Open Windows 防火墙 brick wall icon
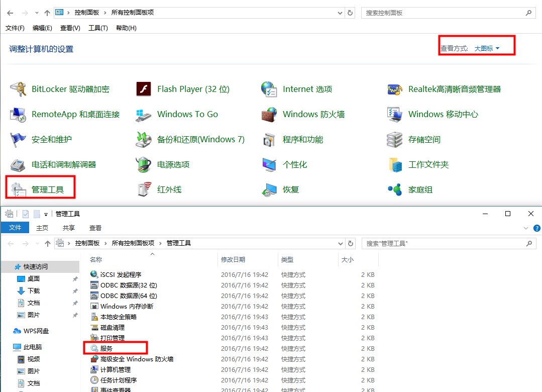542x392 pixels. [269, 115]
